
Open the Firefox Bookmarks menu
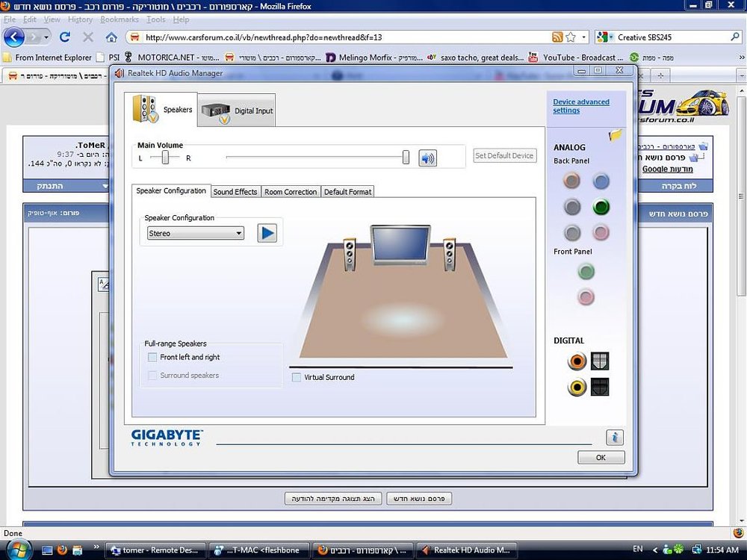coord(119,19)
